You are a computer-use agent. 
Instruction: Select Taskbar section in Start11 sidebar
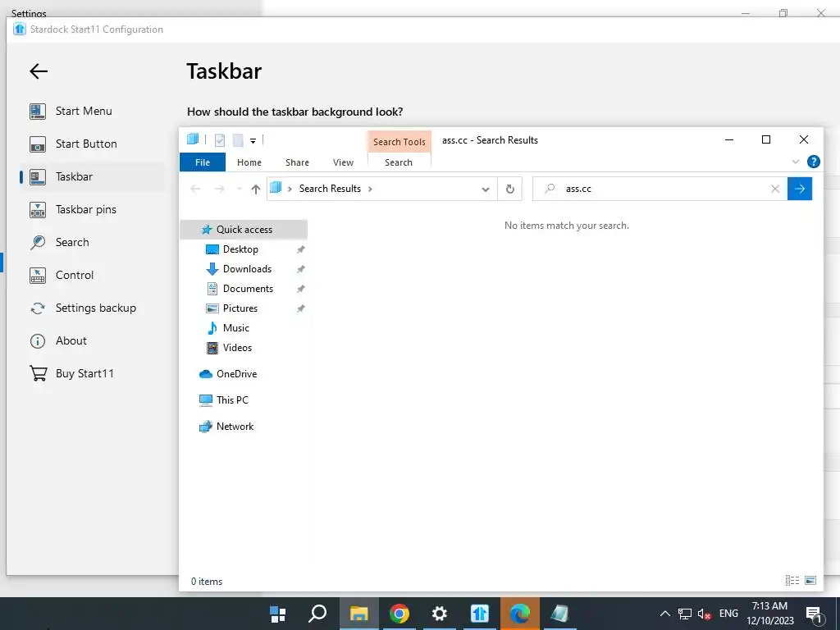click(x=92, y=176)
